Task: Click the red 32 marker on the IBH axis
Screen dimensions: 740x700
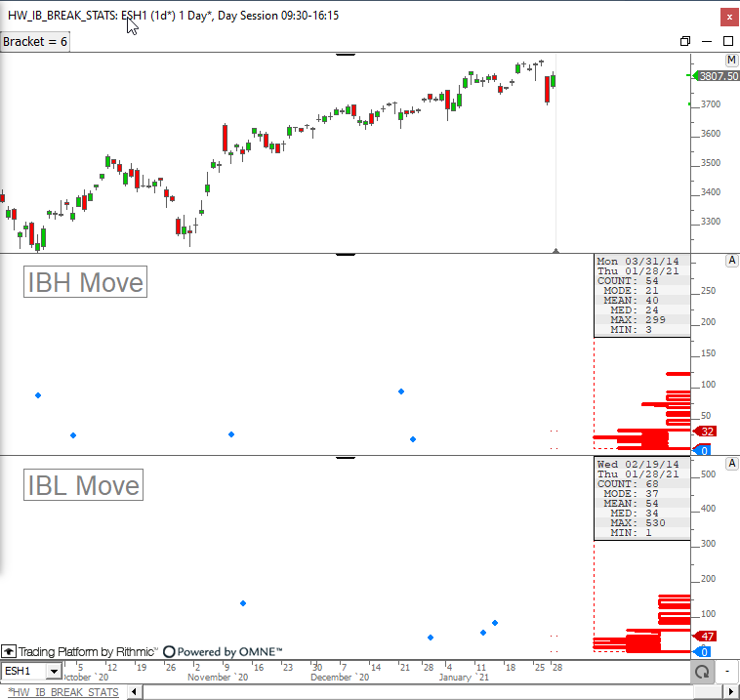Action: coord(708,432)
